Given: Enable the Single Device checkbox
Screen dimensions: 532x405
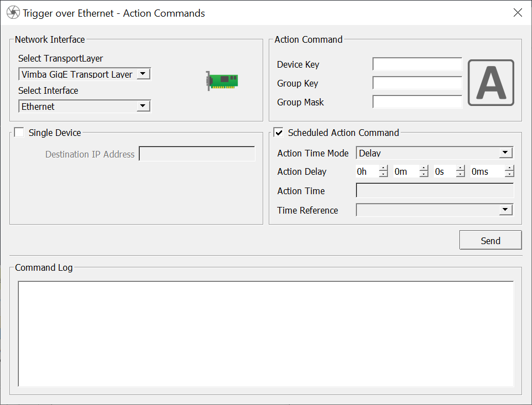Looking at the screenshot, I should click(x=19, y=133).
